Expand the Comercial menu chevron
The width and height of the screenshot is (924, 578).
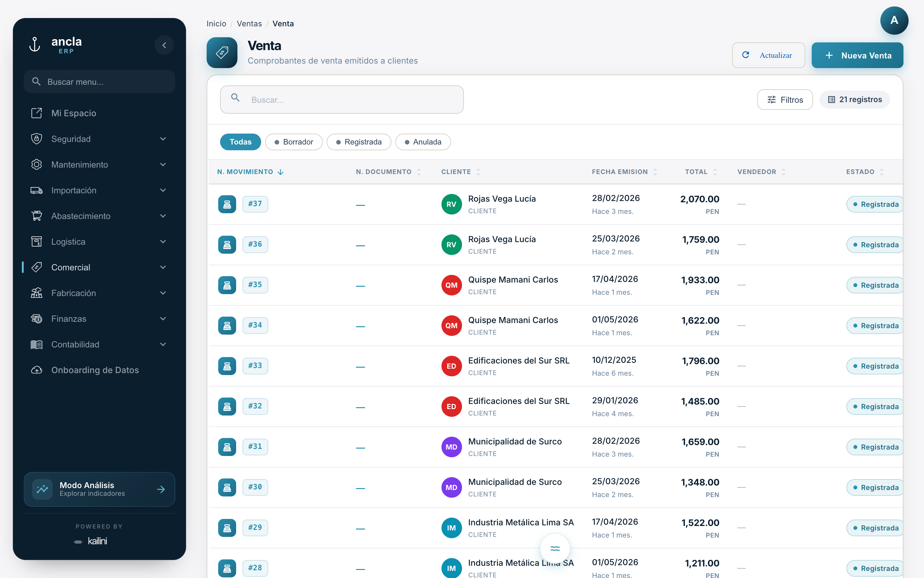tap(163, 267)
